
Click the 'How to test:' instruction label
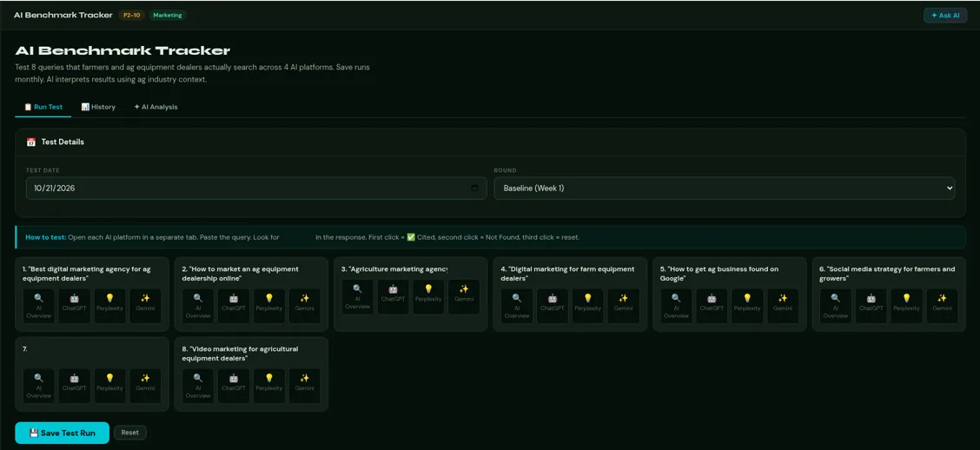point(46,237)
